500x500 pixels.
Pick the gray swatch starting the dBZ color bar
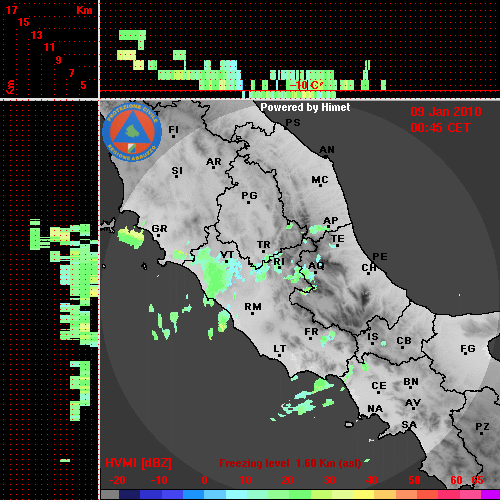[110, 495]
